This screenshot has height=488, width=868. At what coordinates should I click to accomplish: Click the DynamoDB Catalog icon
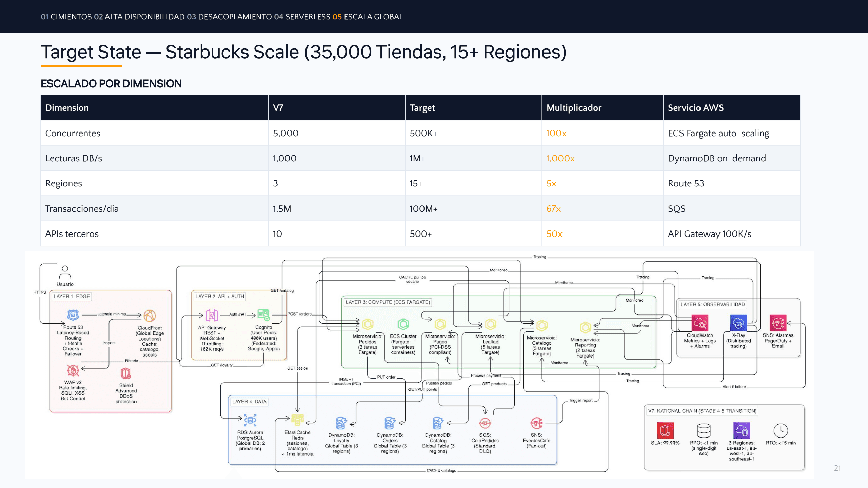click(x=438, y=423)
